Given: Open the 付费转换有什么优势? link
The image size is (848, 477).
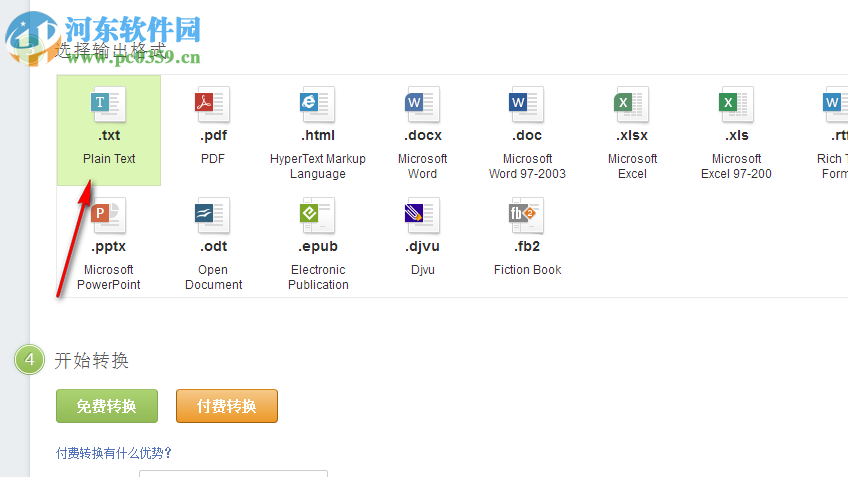Looking at the screenshot, I should (x=114, y=453).
